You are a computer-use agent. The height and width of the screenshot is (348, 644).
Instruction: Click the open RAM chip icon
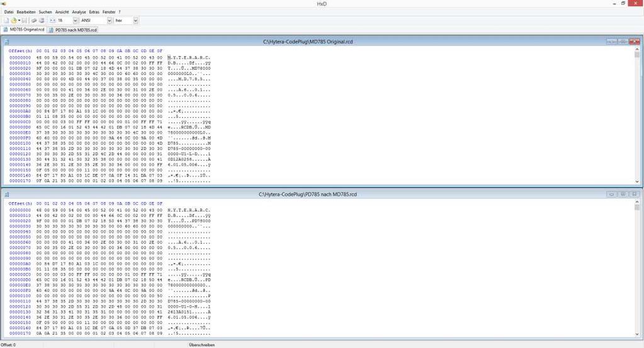tap(34, 20)
